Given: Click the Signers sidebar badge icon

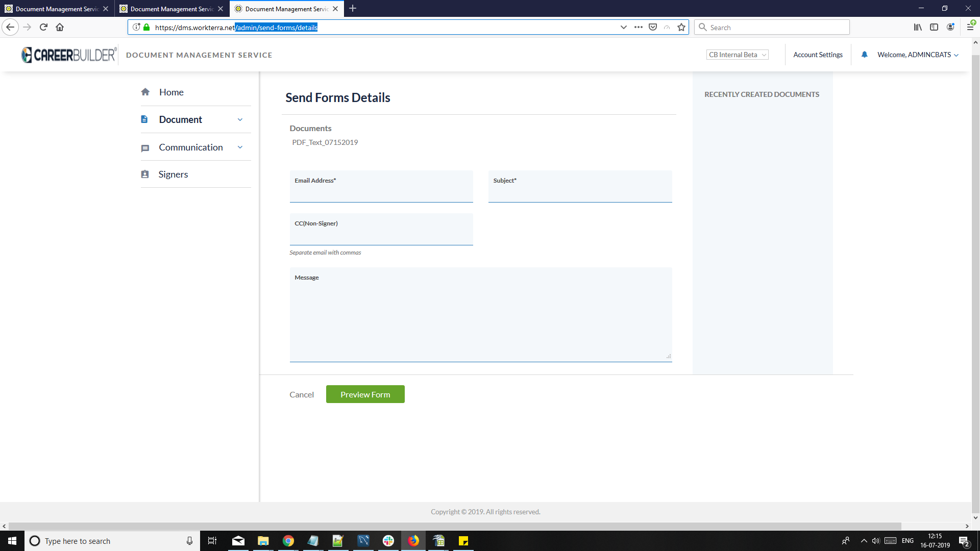Looking at the screenshot, I should pyautogui.click(x=145, y=174).
